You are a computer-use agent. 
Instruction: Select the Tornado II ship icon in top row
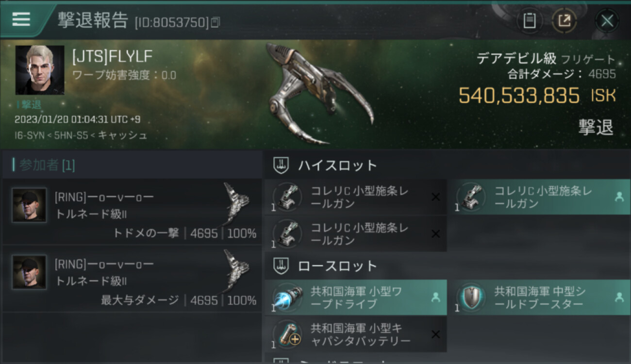pyautogui.click(x=236, y=198)
